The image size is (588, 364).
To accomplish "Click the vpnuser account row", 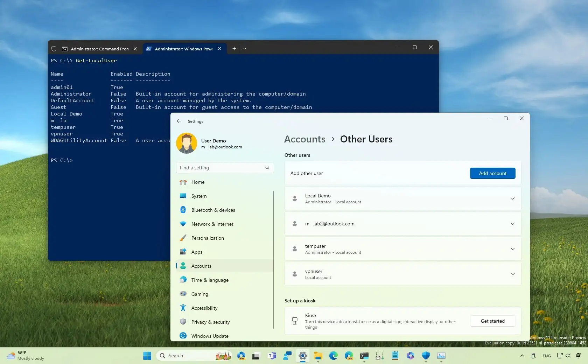I will coord(403,274).
